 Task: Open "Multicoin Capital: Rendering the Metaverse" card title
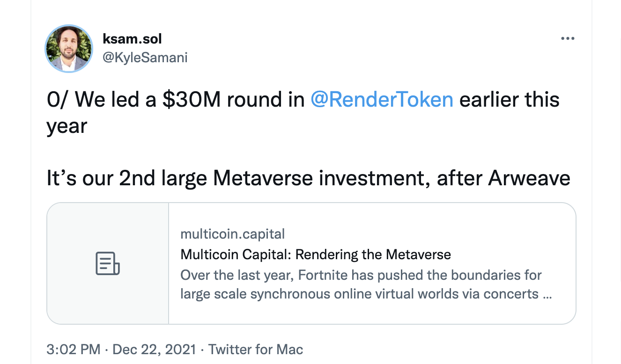coord(315,255)
